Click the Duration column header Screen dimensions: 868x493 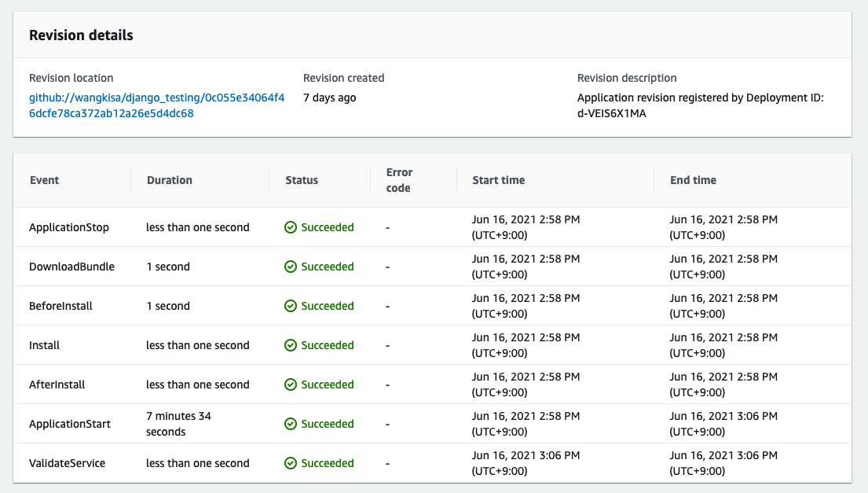click(169, 180)
